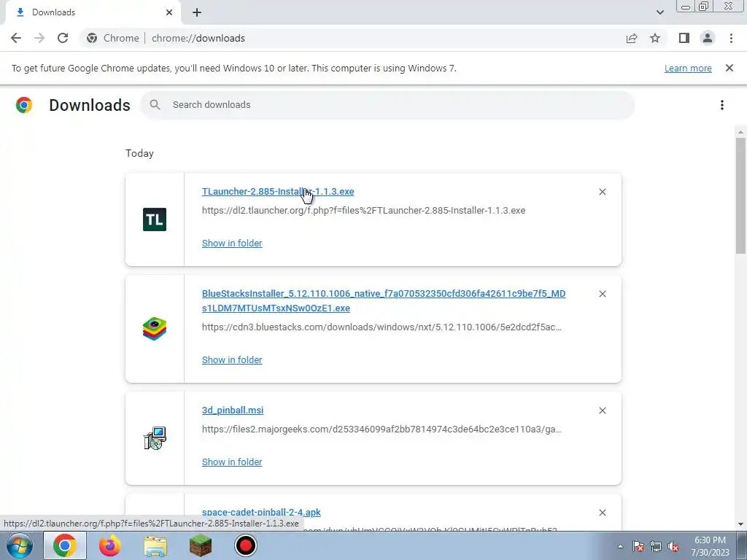Bookmark this tab with the star icon
The image size is (747, 560).
coord(655,38)
